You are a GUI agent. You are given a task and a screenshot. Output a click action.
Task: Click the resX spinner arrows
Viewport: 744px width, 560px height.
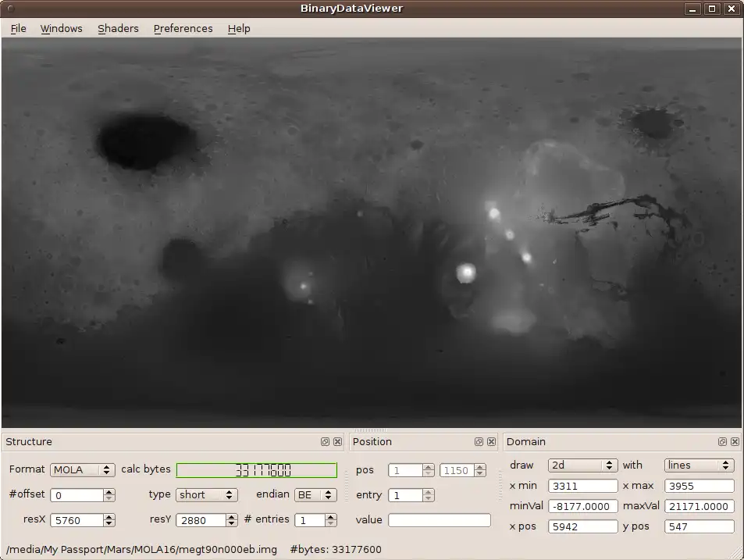[x=109, y=520]
